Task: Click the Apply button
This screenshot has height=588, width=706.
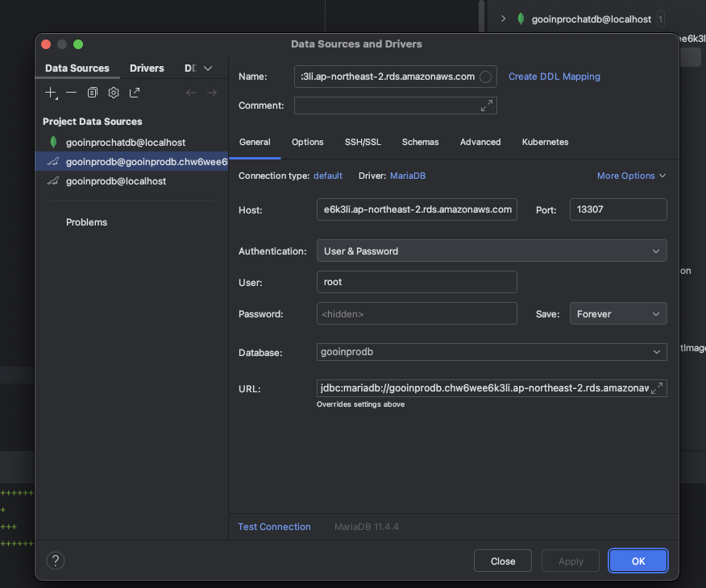Action: [571, 561]
